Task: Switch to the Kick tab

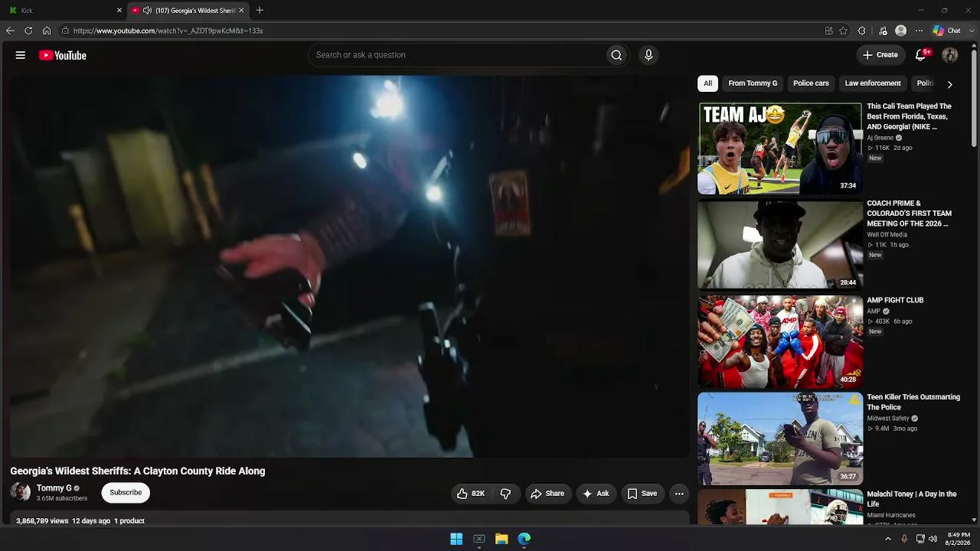Action: pos(65,10)
